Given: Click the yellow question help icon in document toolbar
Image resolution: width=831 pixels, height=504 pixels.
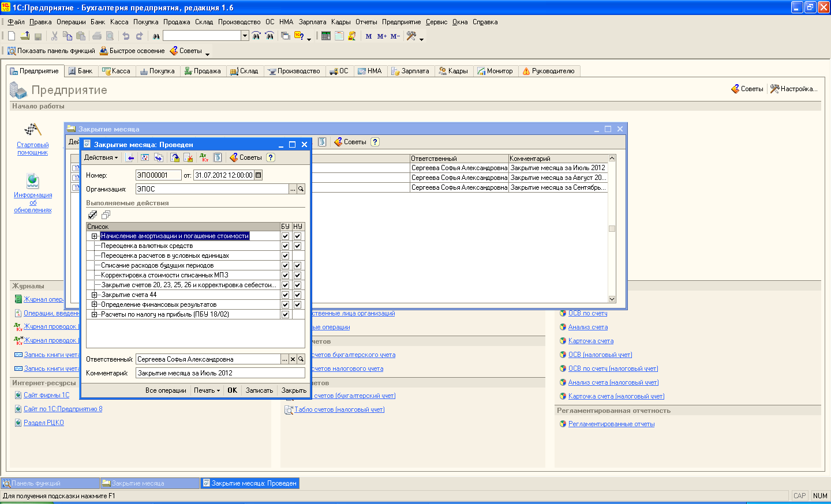Looking at the screenshot, I should click(x=271, y=157).
